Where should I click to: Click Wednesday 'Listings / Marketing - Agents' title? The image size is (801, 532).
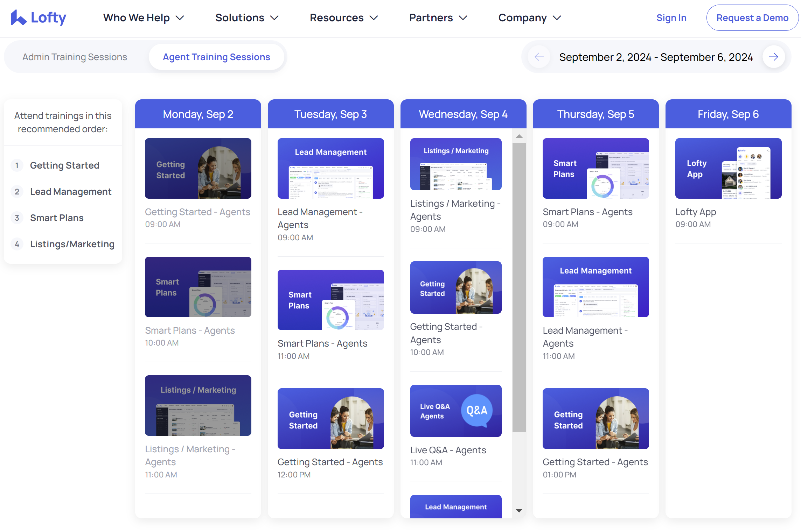[x=455, y=210]
